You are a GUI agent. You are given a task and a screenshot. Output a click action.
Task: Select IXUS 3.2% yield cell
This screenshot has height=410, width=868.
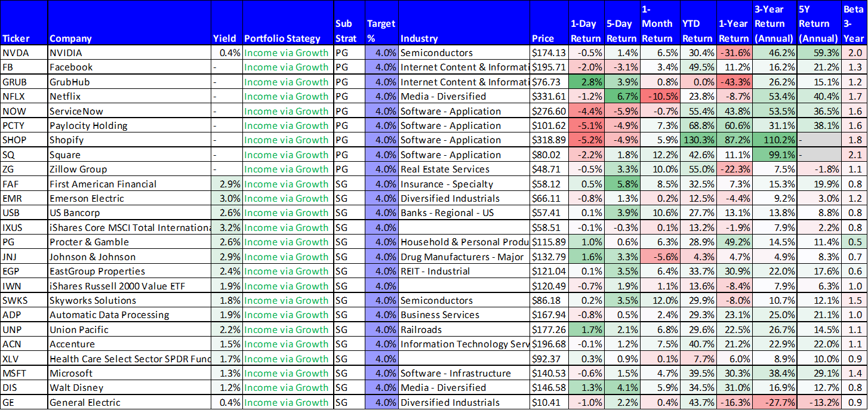point(227,227)
